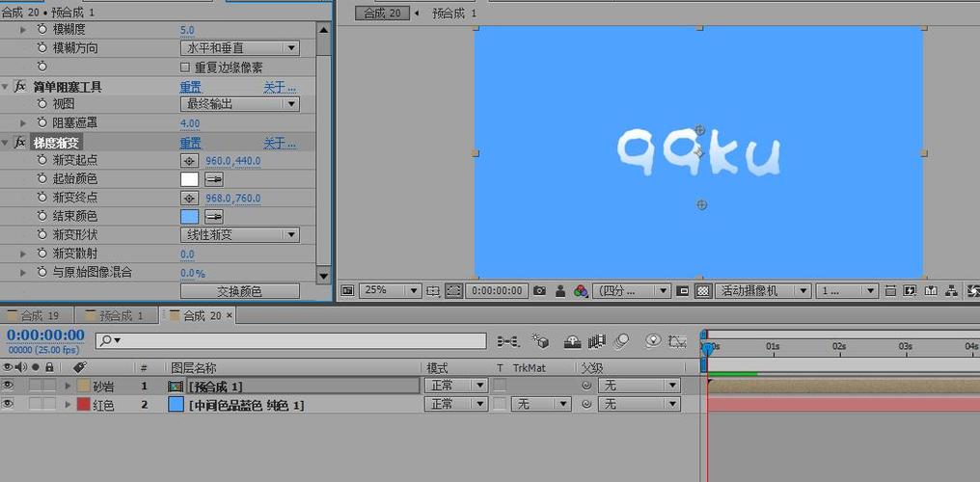Enable the repeat edge pixels checkbox
This screenshot has width=980, height=482.
[184, 67]
